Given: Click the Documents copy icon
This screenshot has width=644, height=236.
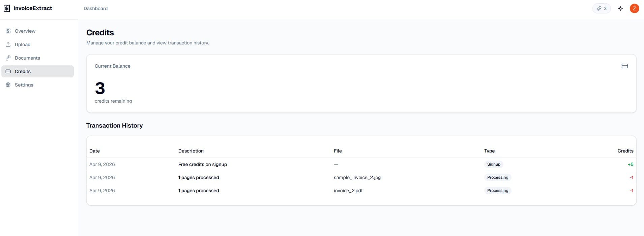Looking at the screenshot, I should pos(8,58).
